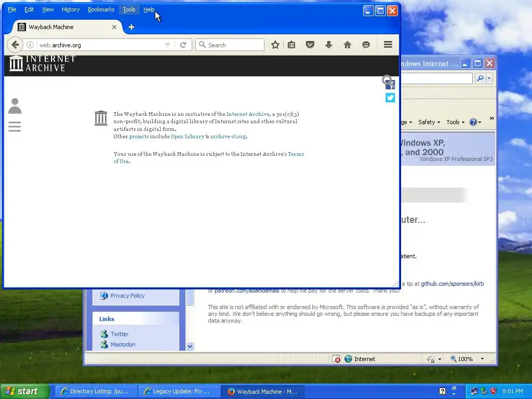Click Internet Explorer search magnifier button
This screenshot has height=399, width=532.
[x=480, y=78]
